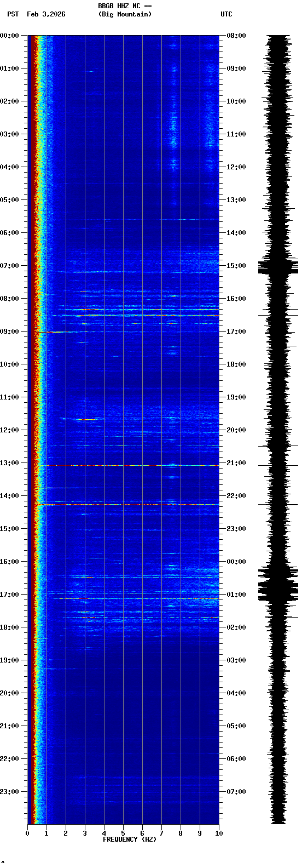The width and height of the screenshot is (302, 868).
Task: Click the UTC time label '15:00'
Action: coord(236,266)
